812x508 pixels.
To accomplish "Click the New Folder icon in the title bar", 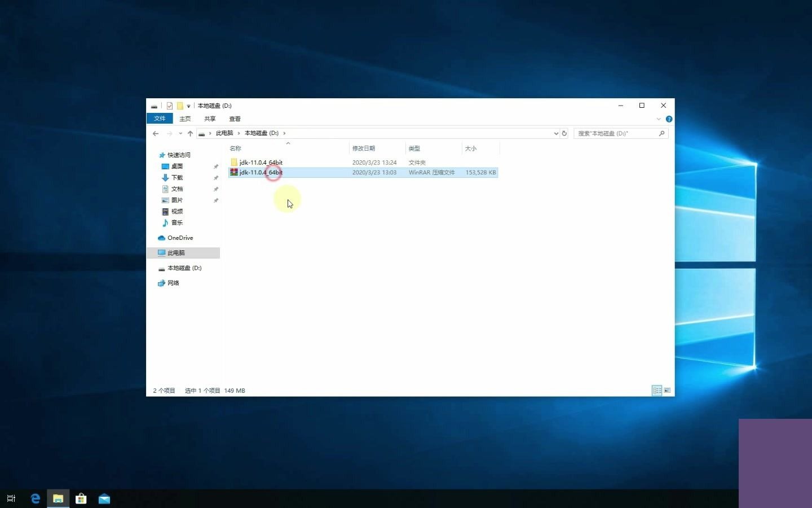I will [x=180, y=106].
